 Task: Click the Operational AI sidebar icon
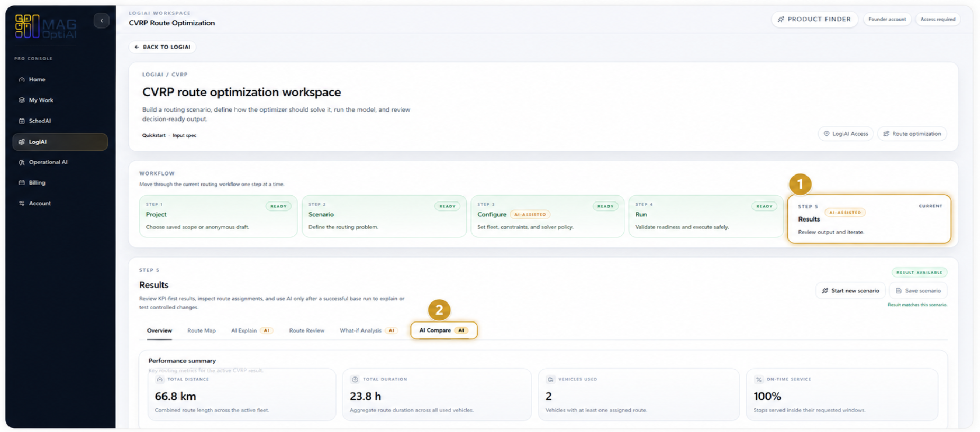coord(22,162)
